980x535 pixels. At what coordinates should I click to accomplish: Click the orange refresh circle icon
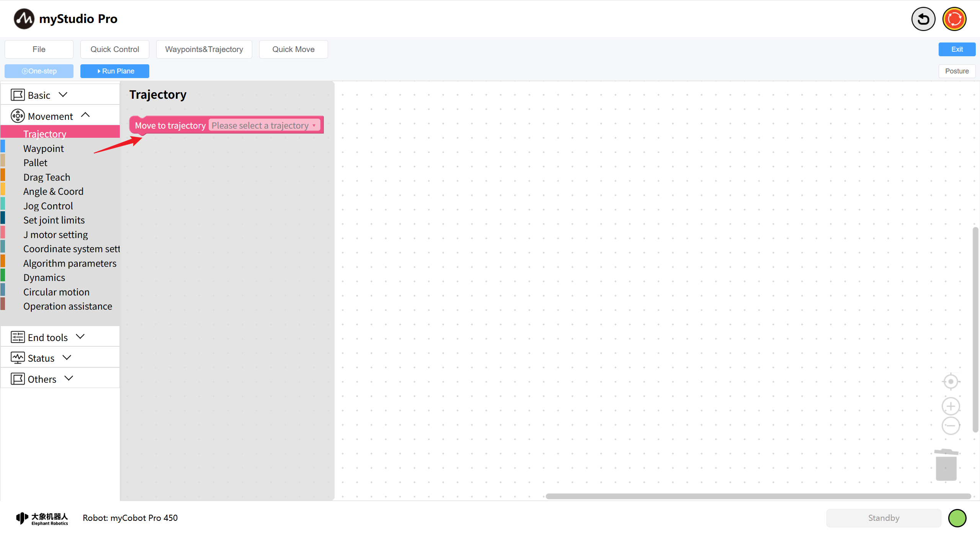pos(954,19)
